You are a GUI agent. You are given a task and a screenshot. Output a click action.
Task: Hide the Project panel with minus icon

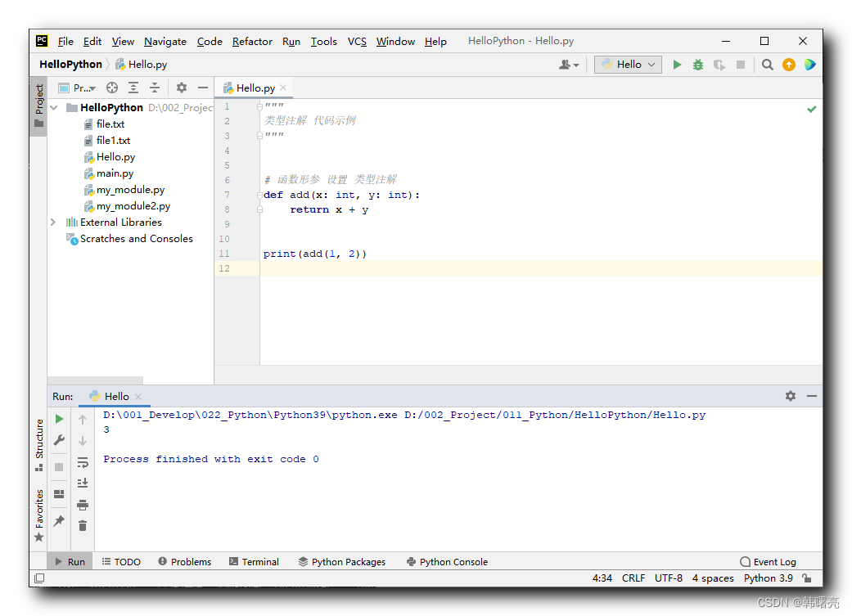click(203, 88)
